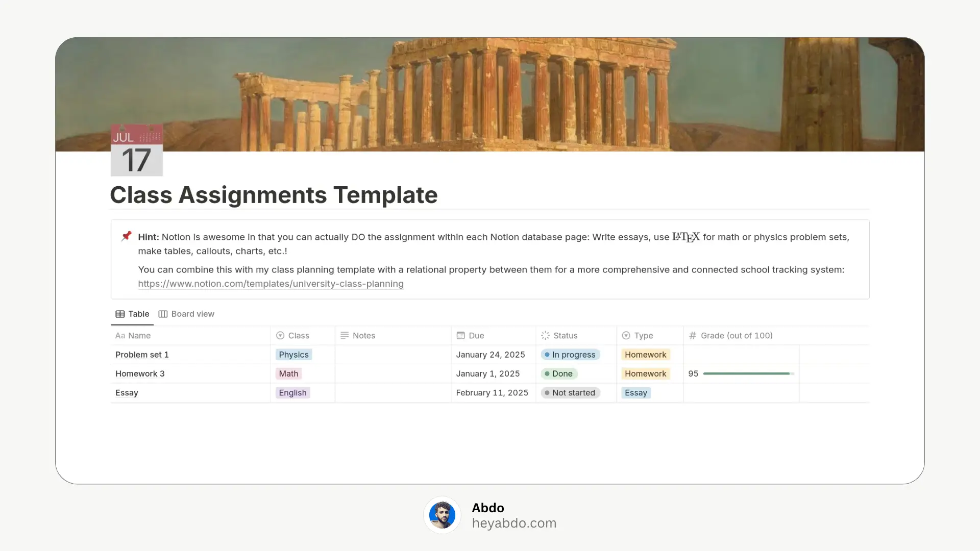The height and width of the screenshot is (551, 980).
Task: Change the Done status pill
Action: tap(559, 373)
